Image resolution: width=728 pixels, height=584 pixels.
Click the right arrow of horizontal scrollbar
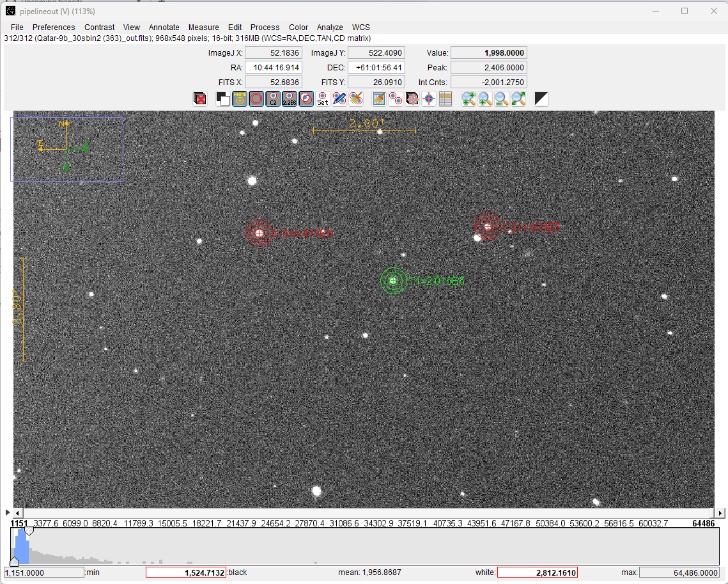tap(720, 513)
